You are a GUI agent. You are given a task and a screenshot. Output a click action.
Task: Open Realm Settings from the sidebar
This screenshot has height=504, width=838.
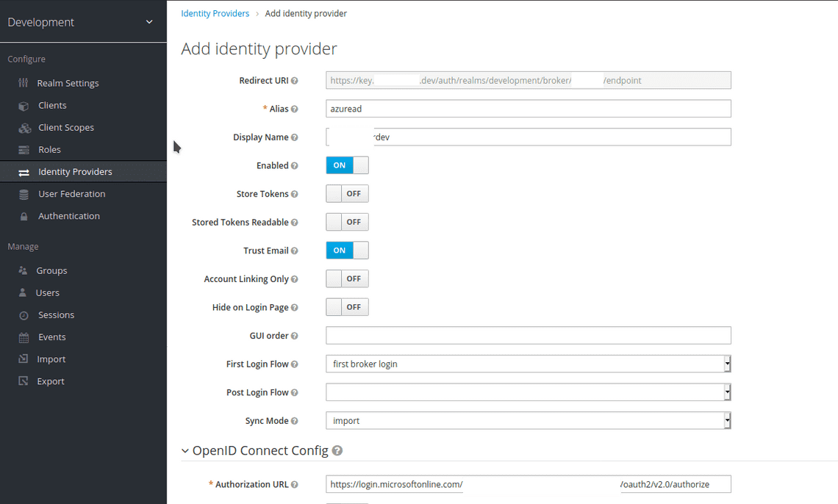pos(68,82)
